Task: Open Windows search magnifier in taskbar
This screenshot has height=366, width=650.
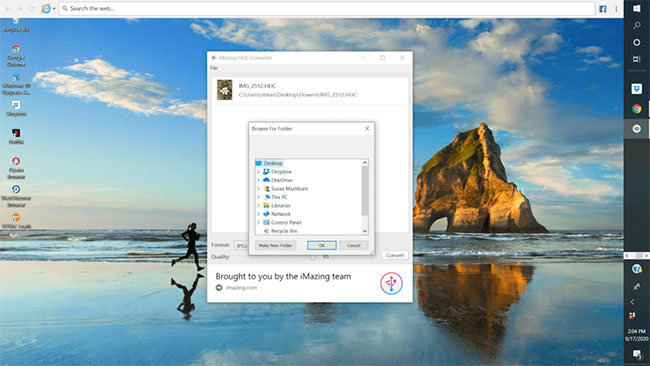Action: tap(637, 25)
